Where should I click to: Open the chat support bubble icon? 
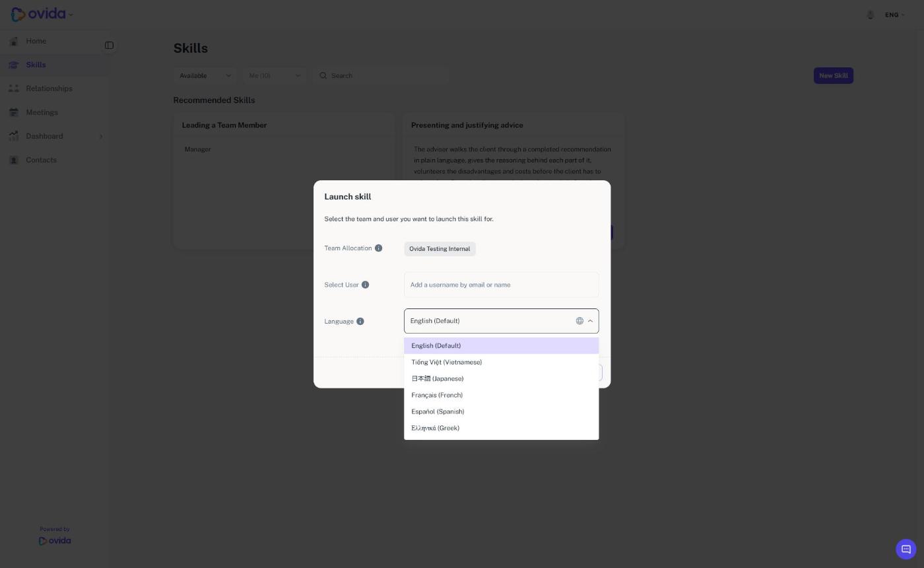(x=906, y=549)
